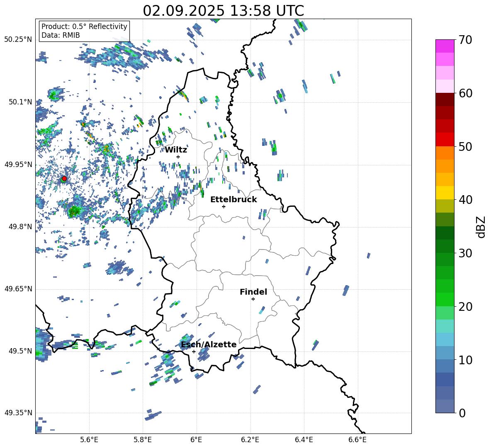This screenshot has width=491, height=448.
Task: Select the Ettelbruck city label
Action: point(233,200)
